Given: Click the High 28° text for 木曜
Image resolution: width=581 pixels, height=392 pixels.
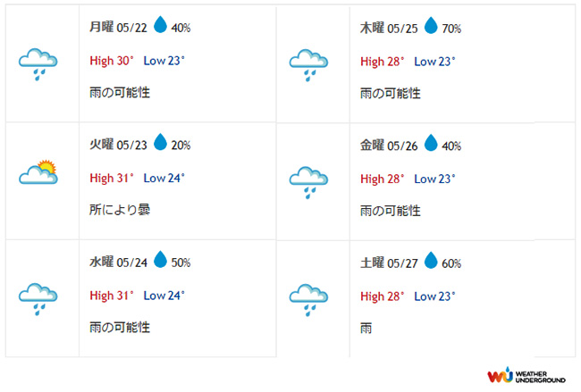Looking at the screenshot, I should tap(382, 62).
